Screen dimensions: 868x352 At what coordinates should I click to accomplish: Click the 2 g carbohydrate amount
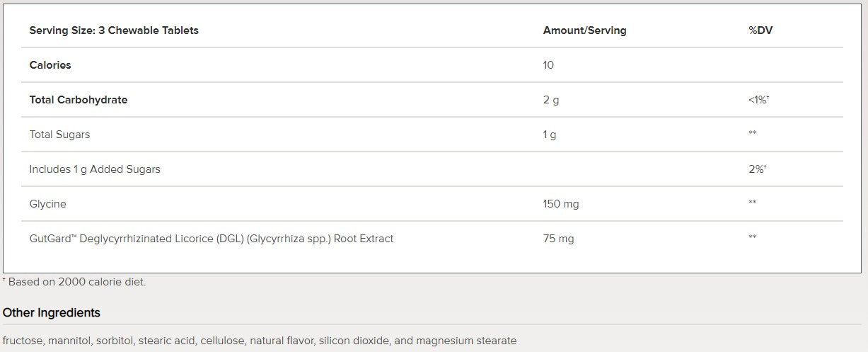(550, 100)
